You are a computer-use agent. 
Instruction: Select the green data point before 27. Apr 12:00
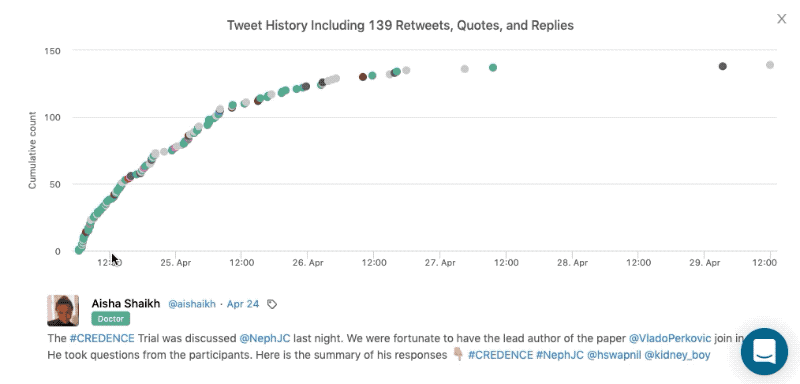tap(493, 67)
